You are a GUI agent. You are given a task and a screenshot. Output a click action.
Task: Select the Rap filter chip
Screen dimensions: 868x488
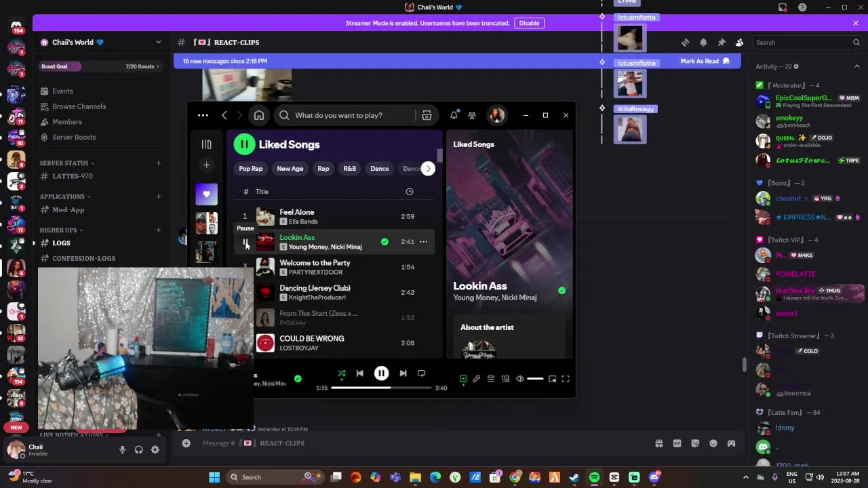tap(323, 169)
